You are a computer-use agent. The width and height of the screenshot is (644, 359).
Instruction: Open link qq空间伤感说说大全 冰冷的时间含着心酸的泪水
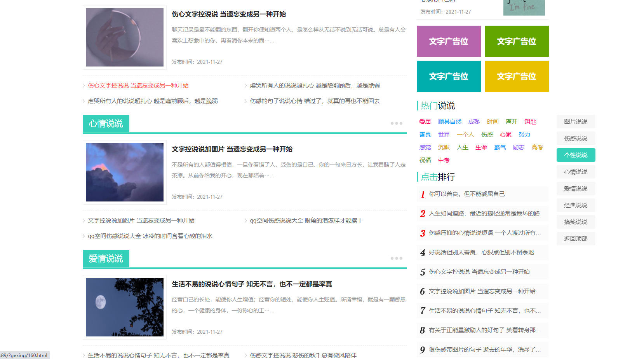tap(150, 236)
